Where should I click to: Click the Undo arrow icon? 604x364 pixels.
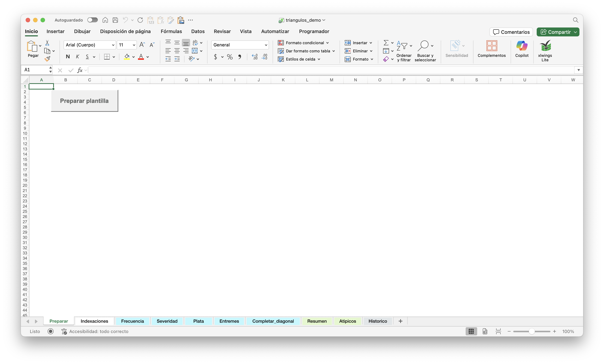coord(126,20)
